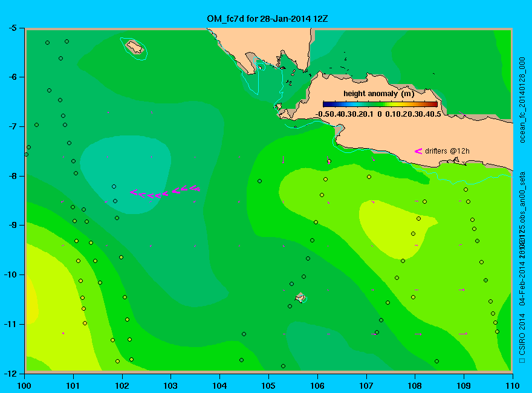Click the plot title 'OM_fc7d for 28-Jan-2014 12Z'
Screen dimensions: 532x393
click(267, 18)
